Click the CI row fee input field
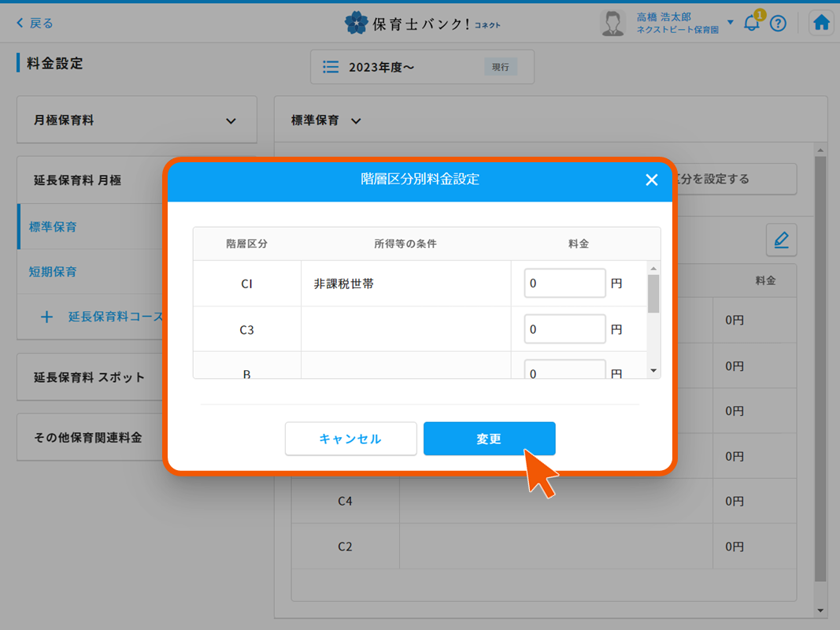The height and width of the screenshot is (630, 840). tap(564, 283)
